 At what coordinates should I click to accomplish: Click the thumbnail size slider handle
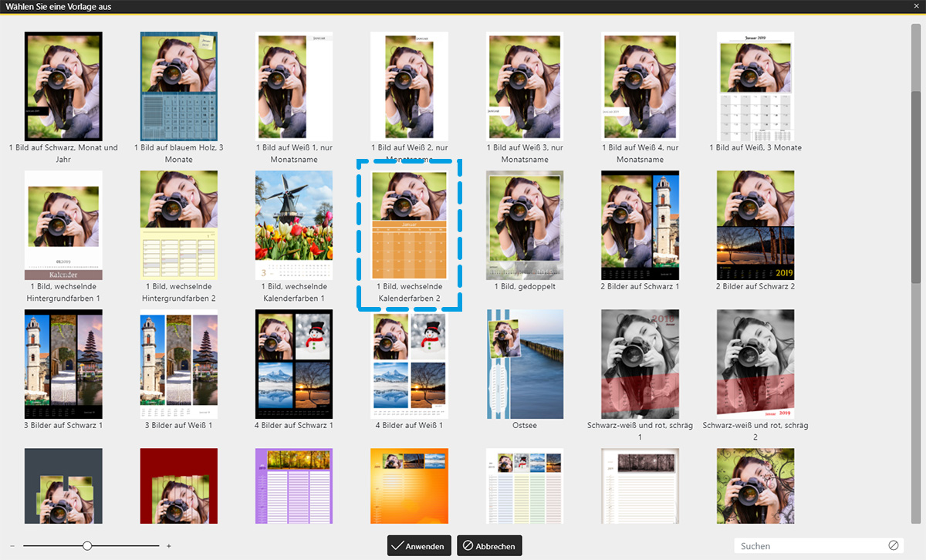click(x=87, y=546)
